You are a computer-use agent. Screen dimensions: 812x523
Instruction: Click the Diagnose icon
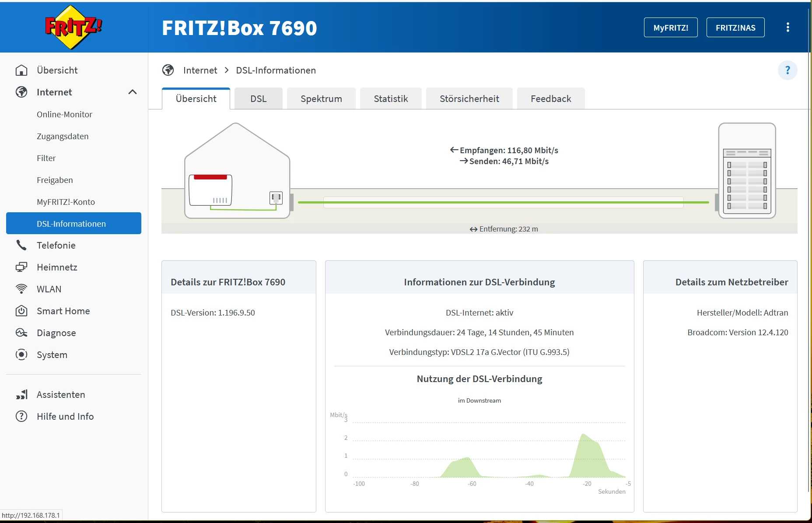(21, 333)
